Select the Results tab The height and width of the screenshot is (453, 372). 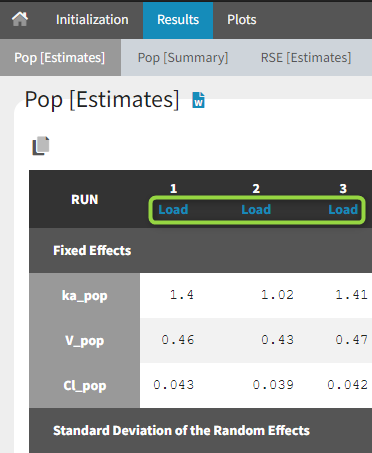(178, 20)
